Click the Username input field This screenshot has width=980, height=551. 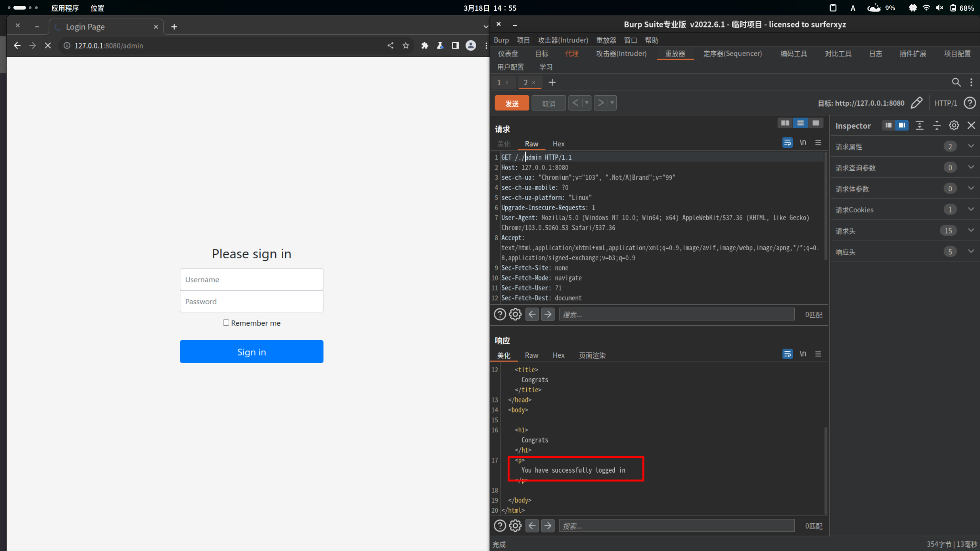coord(252,279)
